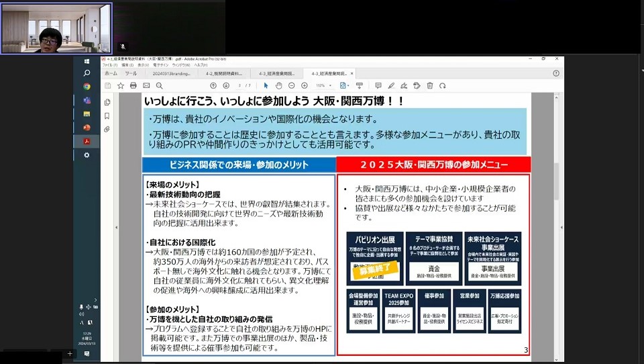This screenshot has width=644, height=364.
Task: Click the page number input field
Action: pos(239,86)
